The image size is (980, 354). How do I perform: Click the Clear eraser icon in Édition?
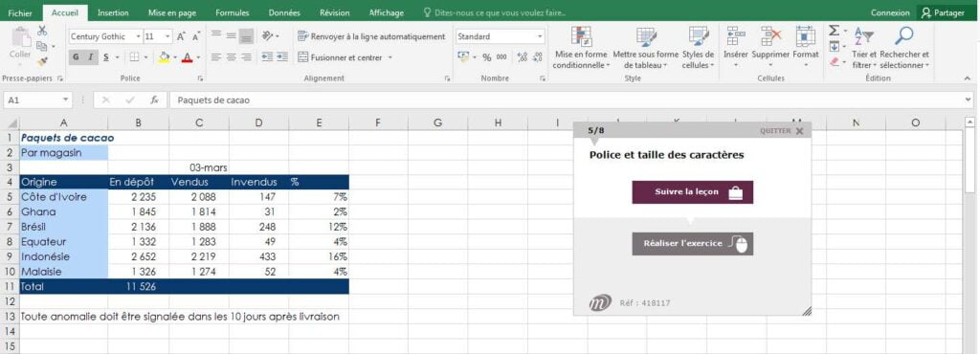(834, 62)
